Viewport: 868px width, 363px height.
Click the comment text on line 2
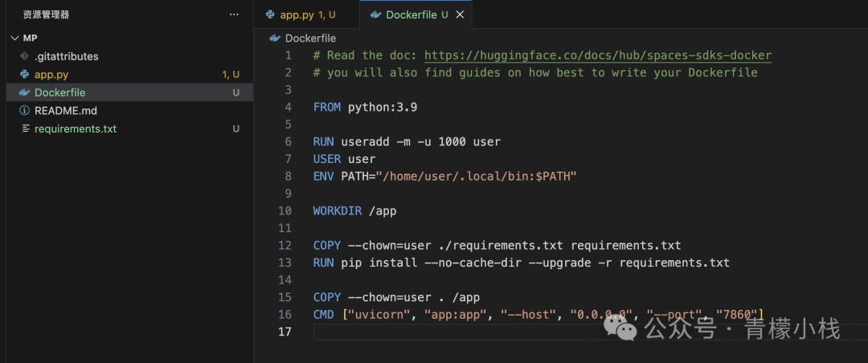point(535,72)
